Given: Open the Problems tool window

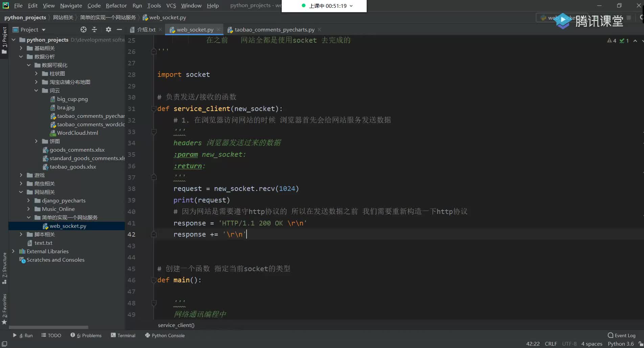Looking at the screenshot, I should (86, 335).
